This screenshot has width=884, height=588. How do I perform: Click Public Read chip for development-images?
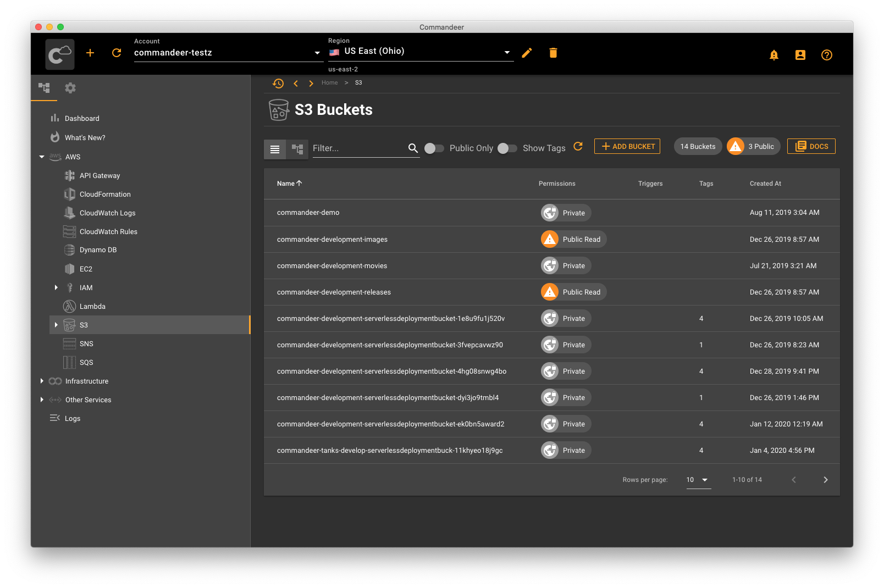573,239
